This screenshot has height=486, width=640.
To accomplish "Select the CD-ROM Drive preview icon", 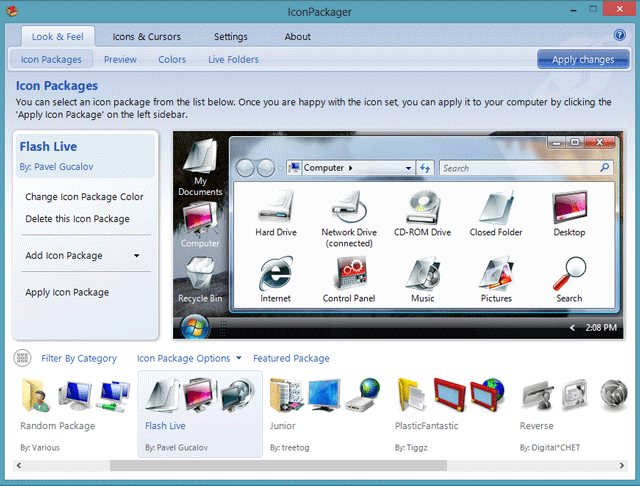I will [423, 206].
